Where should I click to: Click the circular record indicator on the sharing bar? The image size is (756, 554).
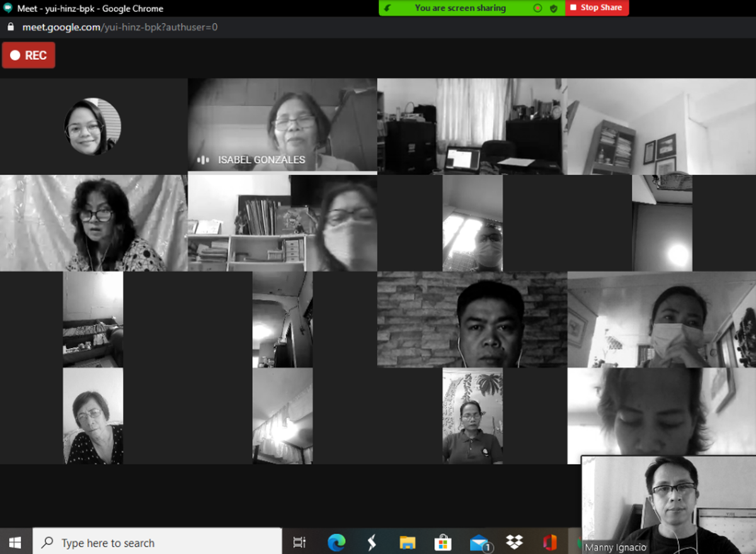(x=537, y=8)
